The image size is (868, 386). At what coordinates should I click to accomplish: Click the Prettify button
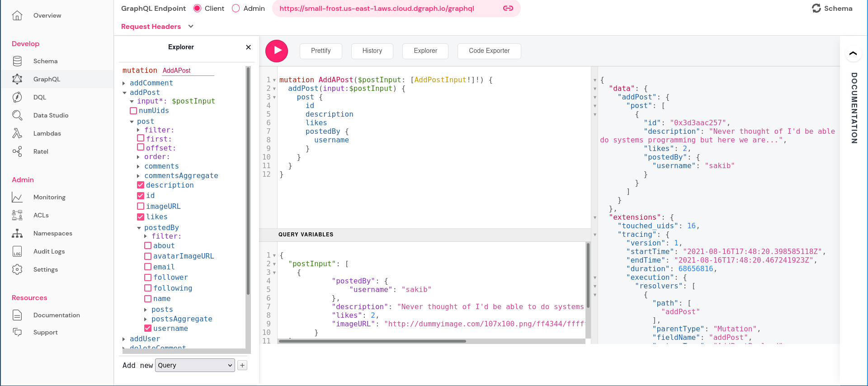pyautogui.click(x=321, y=51)
